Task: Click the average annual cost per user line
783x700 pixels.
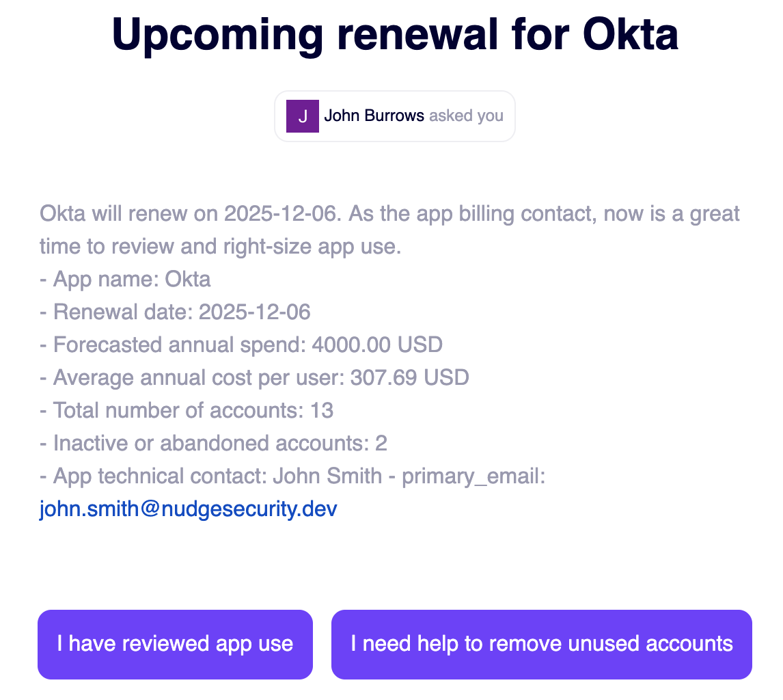Action: pyautogui.click(x=254, y=378)
